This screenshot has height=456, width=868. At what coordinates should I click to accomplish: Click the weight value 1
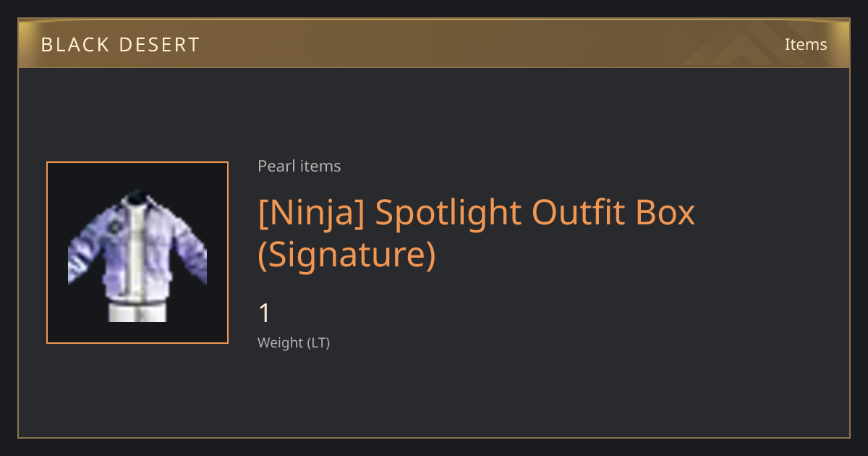pos(265,314)
